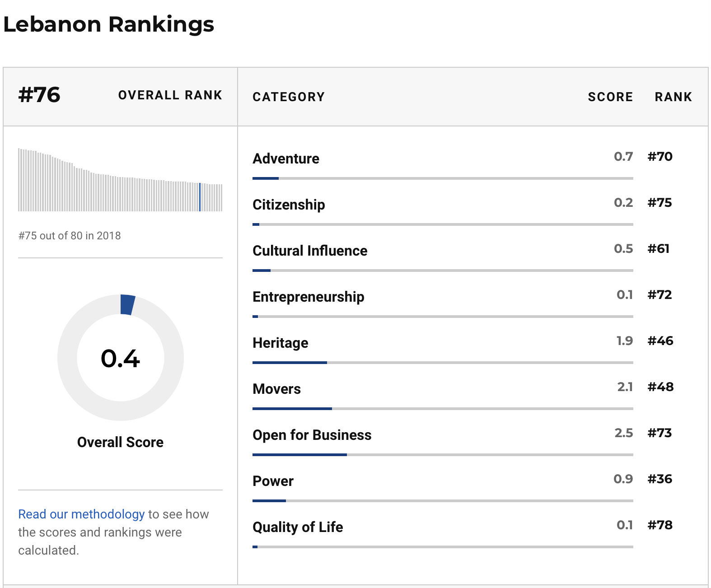Click the overall score donut chart
The width and height of the screenshot is (711, 588).
pos(121,358)
